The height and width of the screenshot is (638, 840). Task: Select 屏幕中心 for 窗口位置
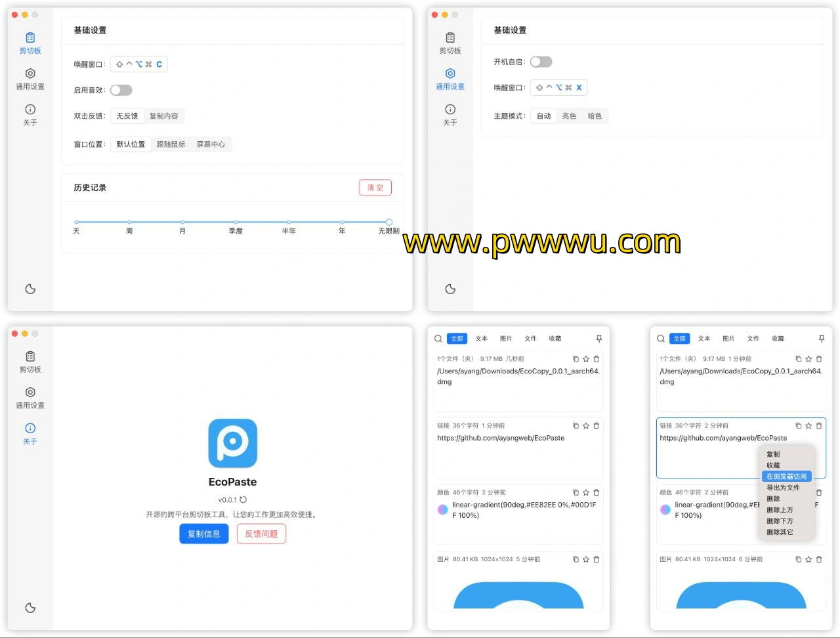(x=211, y=144)
